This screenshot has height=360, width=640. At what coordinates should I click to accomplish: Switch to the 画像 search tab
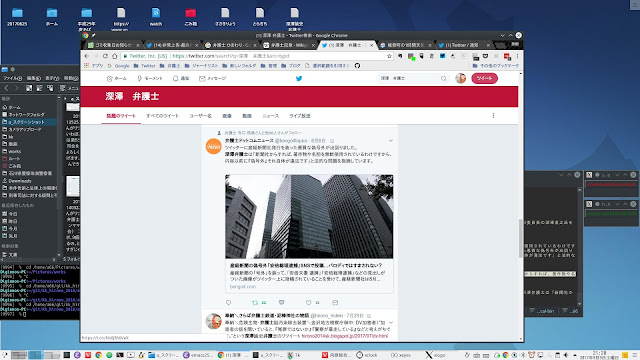227,116
